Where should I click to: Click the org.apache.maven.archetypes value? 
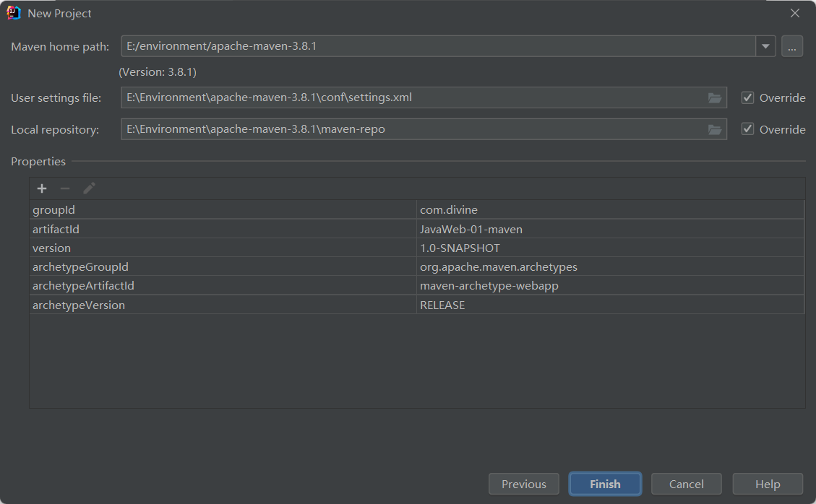(499, 267)
